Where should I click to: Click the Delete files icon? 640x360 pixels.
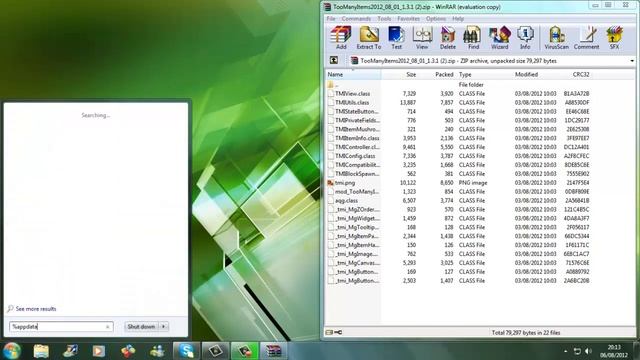coord(448,38)
